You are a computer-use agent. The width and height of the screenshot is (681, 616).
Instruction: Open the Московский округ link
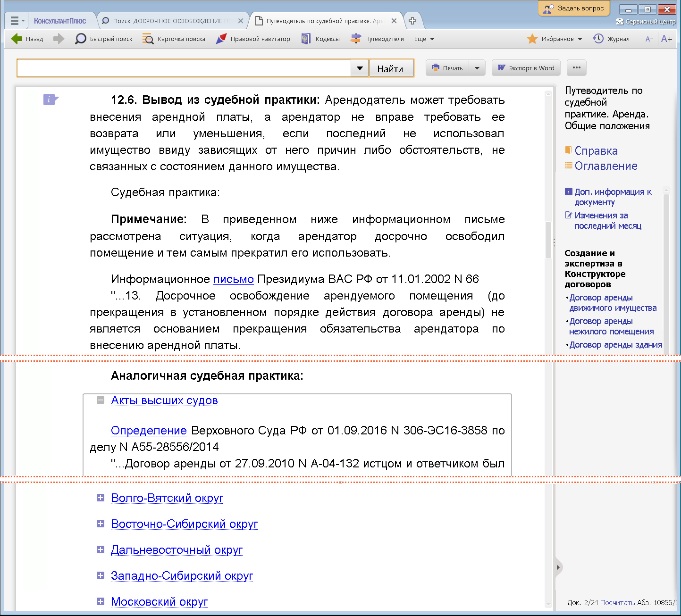pyautogui.click(x=159, y=602)
